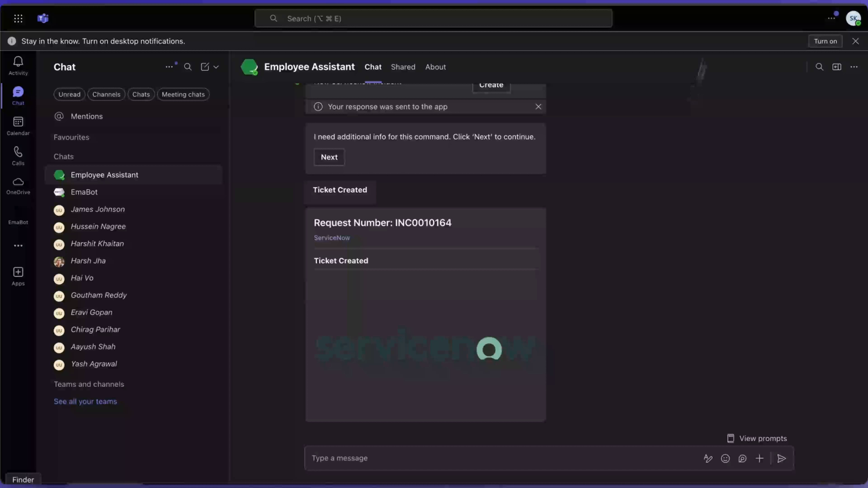Filter chats to show Unread only
The image size is (868, 488).
coord(69,94)
